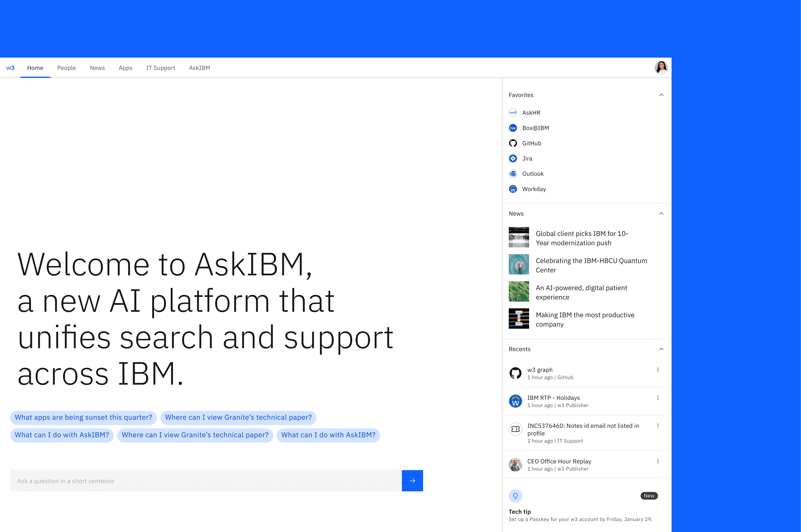Viewport: 801px width, 532px height.
Task: Open the Jira favorite icon
Action: coord(513,158)
